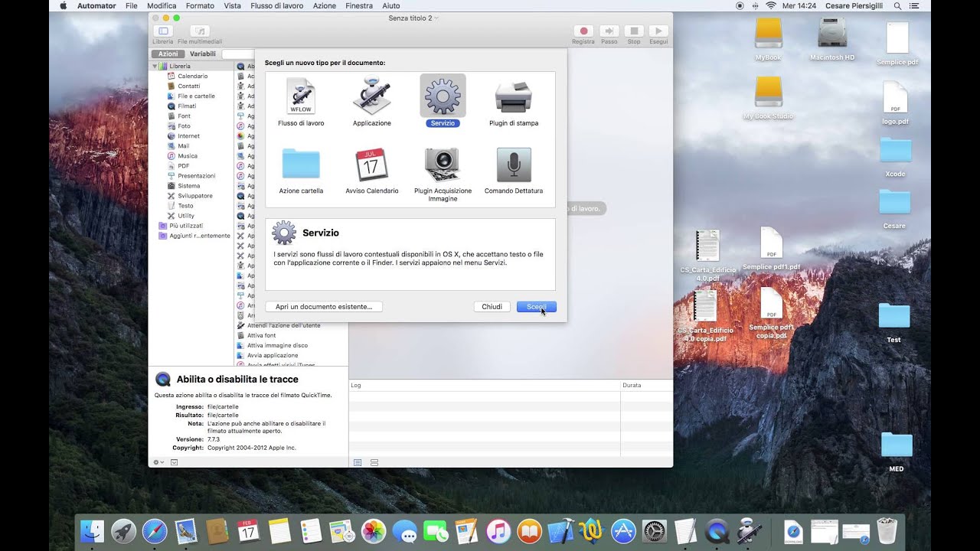Screen dimensions: 980x551
Task: Select File e cartelle category
Action: click(196, 96)
